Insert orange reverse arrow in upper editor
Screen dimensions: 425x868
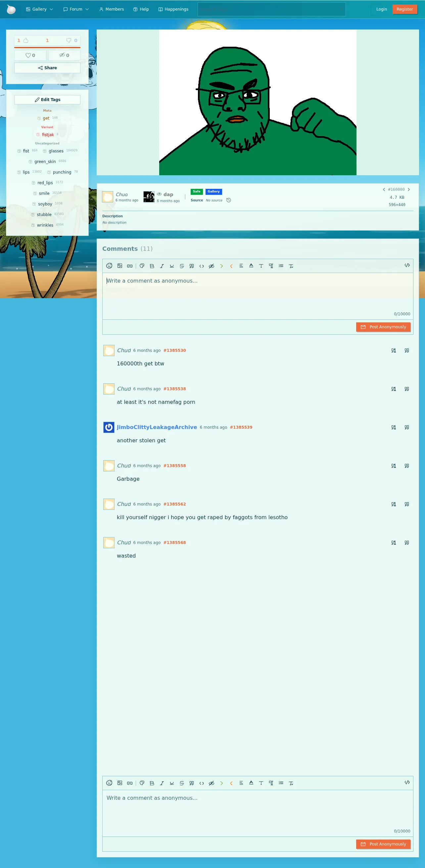[231, 266]
